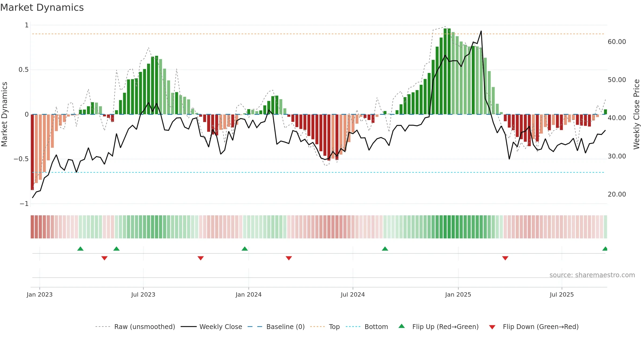Select the red flip-down marker in autumn 2023
The height and width of the screenshot is (362, 644).
pyautogui.click(x=200, y=258)
